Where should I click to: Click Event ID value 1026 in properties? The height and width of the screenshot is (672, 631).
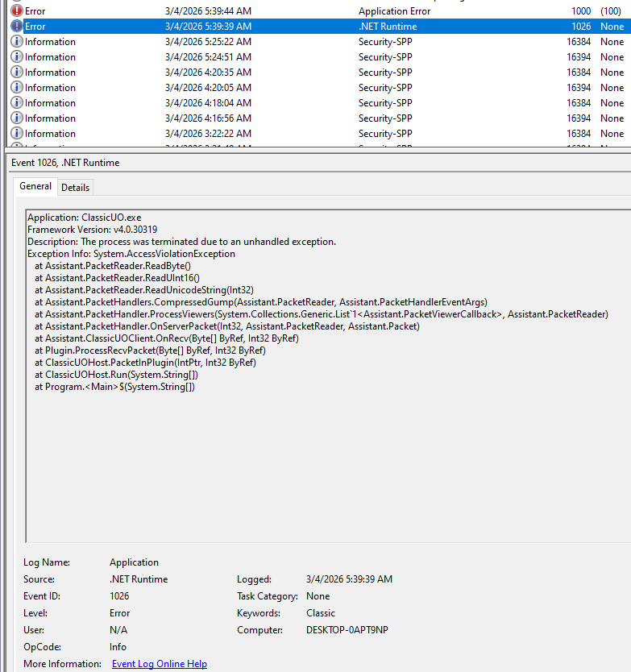point(119,596)
